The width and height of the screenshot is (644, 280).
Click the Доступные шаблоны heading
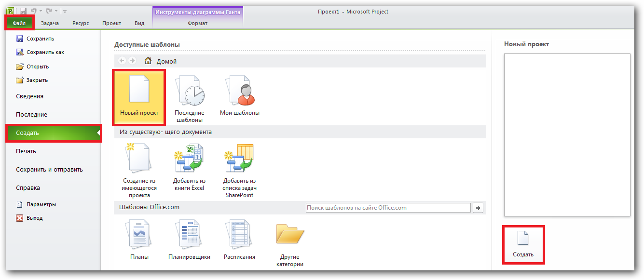tap(147, 44)
